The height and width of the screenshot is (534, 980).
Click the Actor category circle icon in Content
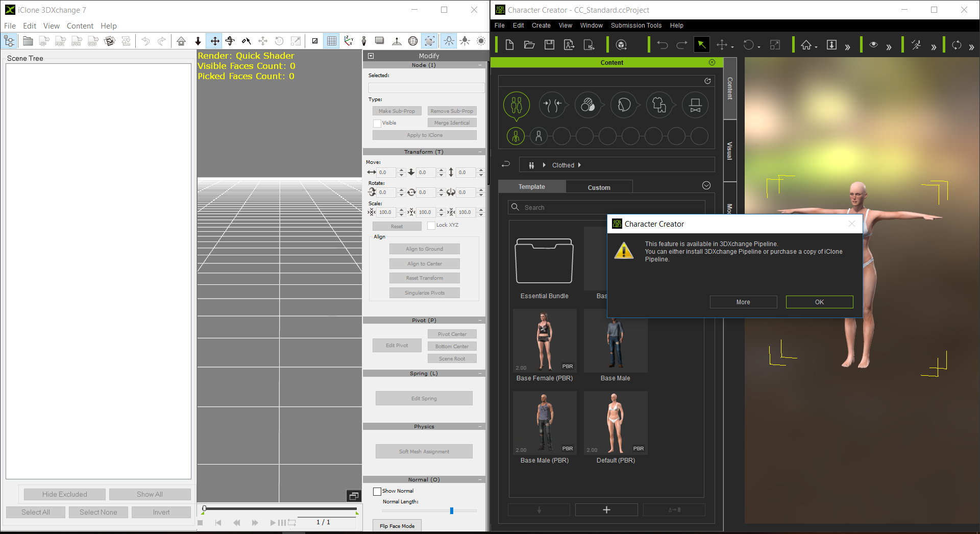click(517, 105)
